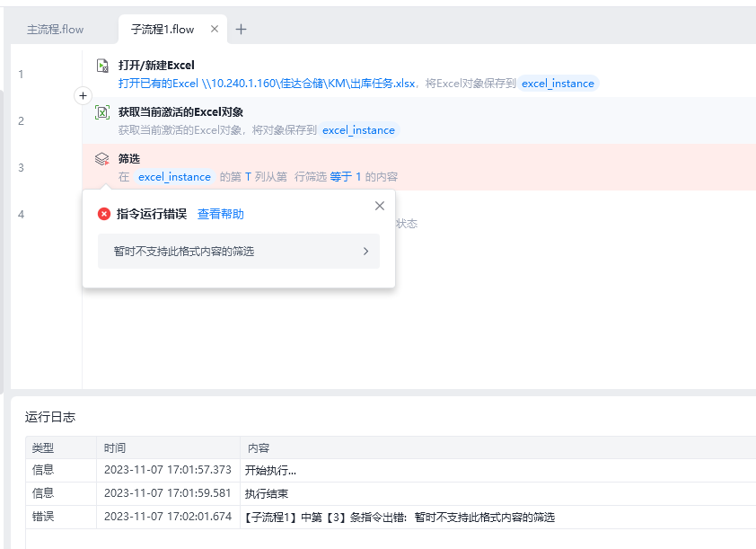The height and width of the screenshot is (549, 756).
Task: Select line number 1
Action: click(21, 75)
